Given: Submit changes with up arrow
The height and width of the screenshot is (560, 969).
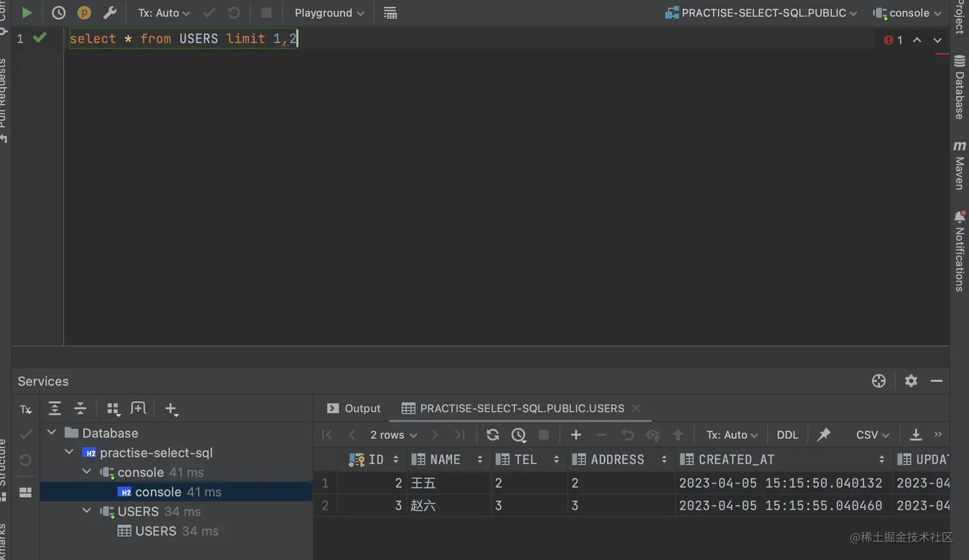Looking at the screenshot, I should pyautogui.click(x=678, y=435).
